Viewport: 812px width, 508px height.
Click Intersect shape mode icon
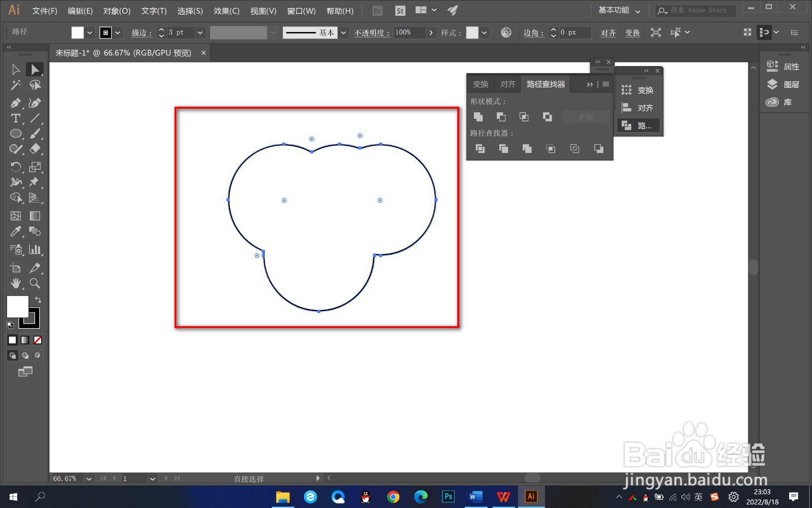[x=524, y=117]
